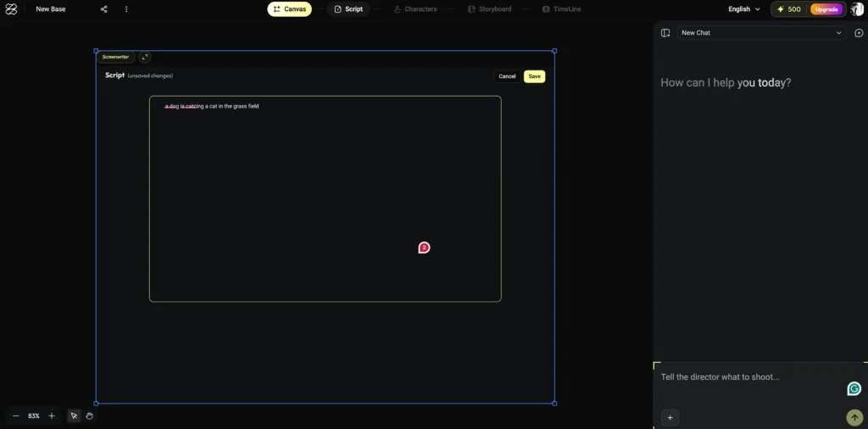Open the three-dot more options menu
Viewport: 868px width, 429px height.
(126, 8)
